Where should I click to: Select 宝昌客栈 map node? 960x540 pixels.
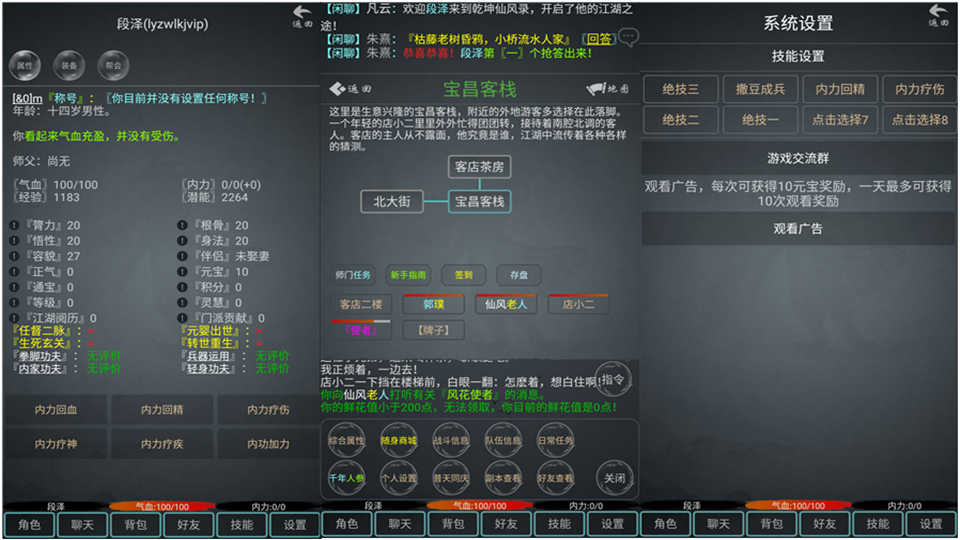click(479, 201)
